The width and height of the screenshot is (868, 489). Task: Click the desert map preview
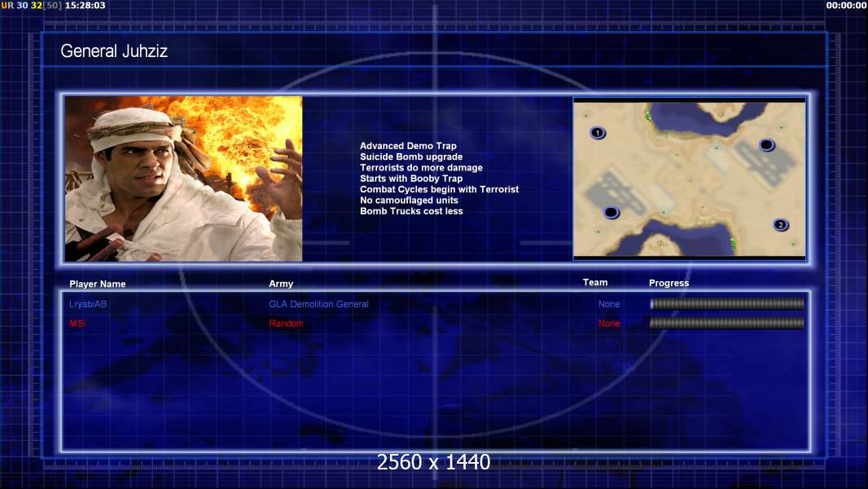coord(689,178)
